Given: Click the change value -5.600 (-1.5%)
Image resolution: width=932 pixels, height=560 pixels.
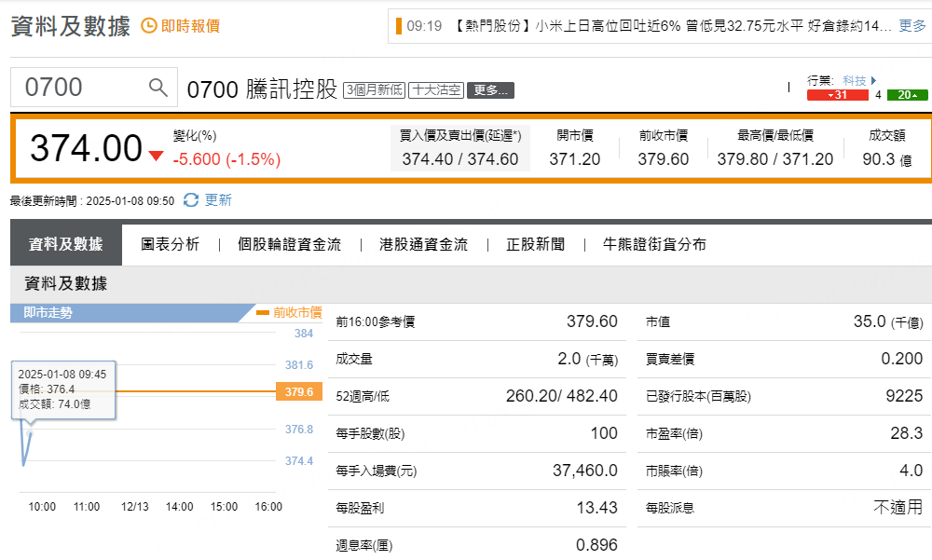Looking at the screenshot, I should pos(226,159).
